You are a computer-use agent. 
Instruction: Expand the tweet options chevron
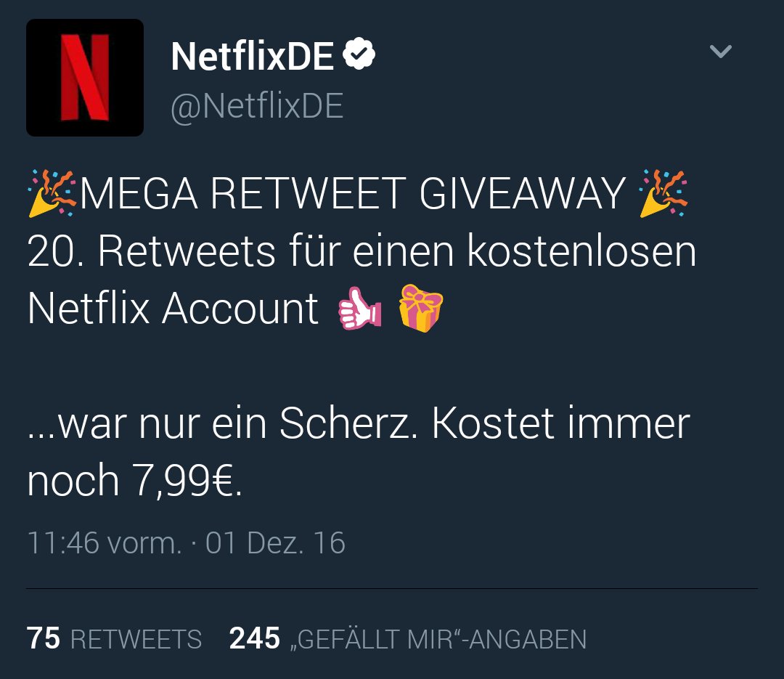point(721,51)
